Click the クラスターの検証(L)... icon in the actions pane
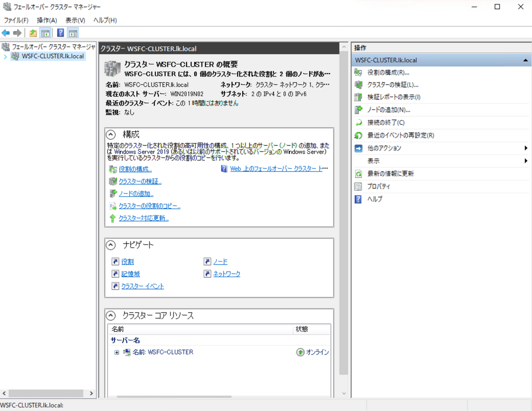Image resolution: width=532 pixels, height=411 pixels. pyautogui.click(x=358, y=85)
